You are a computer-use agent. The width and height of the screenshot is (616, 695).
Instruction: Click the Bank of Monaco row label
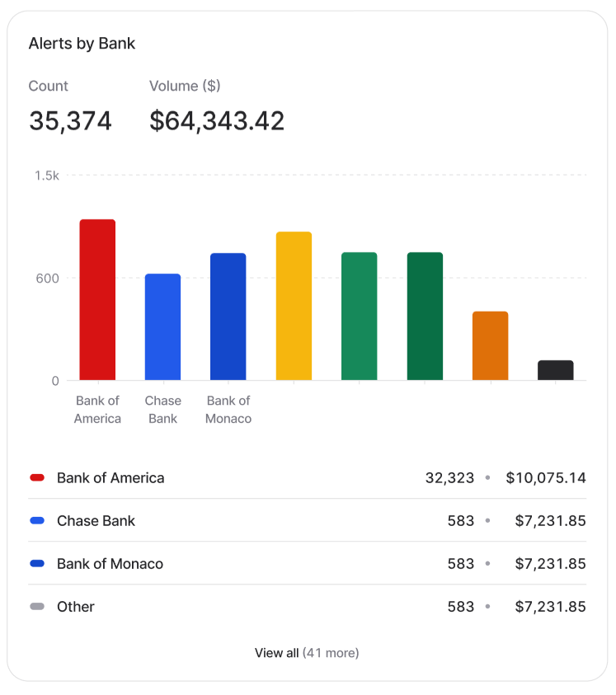click(x=110, y=564)
